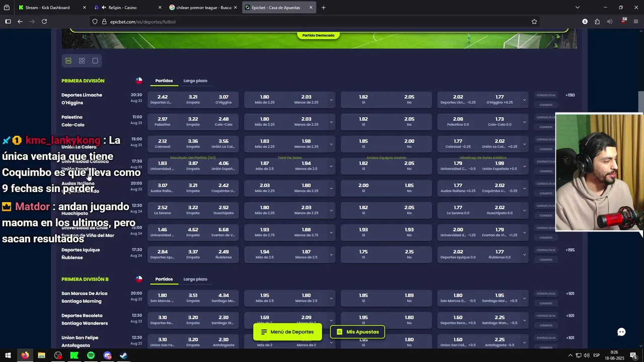Screen dimensions: 644x362
Task: Select the list layout view icon
Action: pyautogui.click(x=68, y=61)
